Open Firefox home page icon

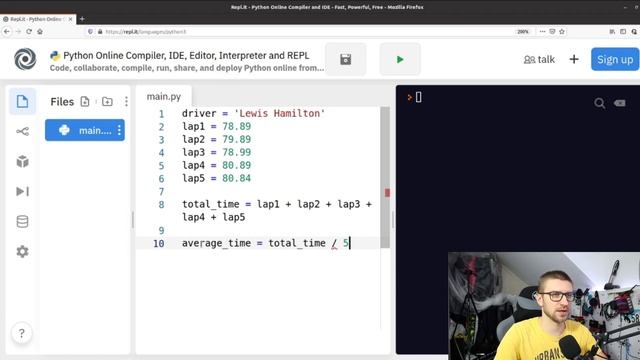pos(40,31)
